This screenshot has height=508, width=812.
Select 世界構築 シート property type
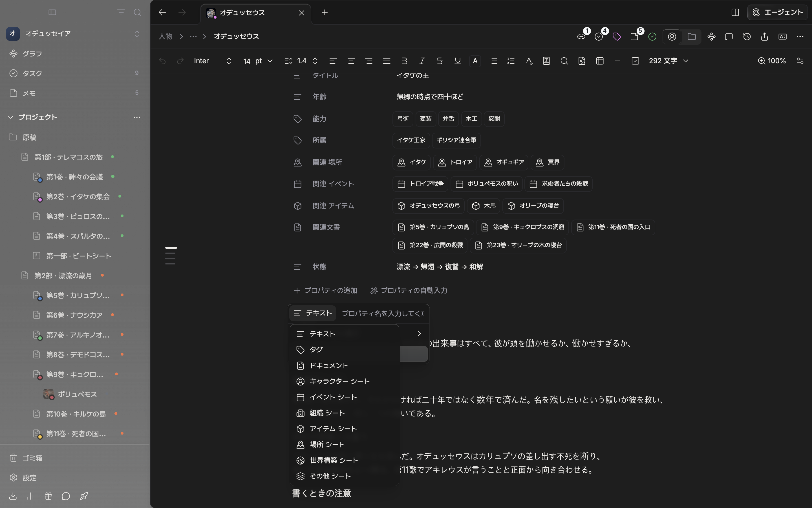(x=344, y=460)
